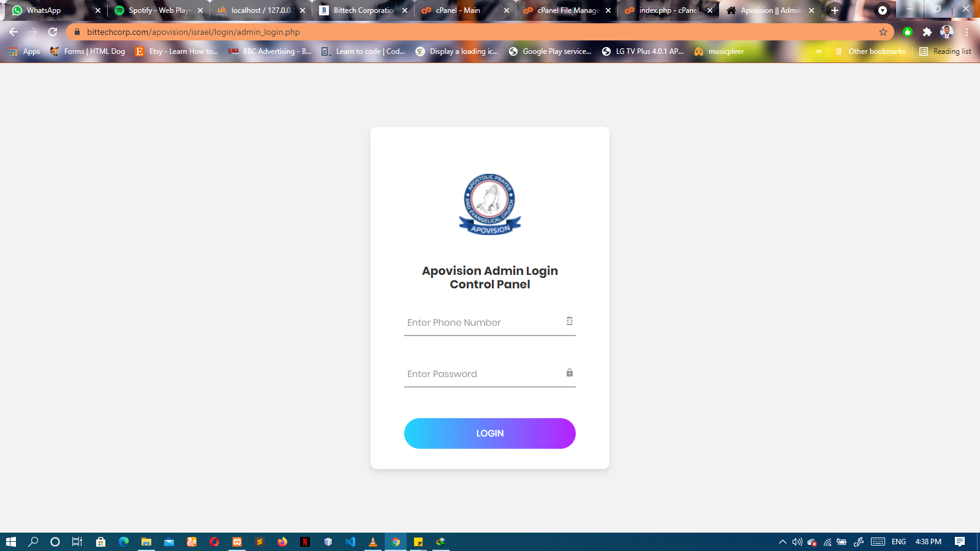The height and width of the screenshot is (551, 980).
Task: Click the profile avatar in Chrome's toolbar
Action: point(948,32)
